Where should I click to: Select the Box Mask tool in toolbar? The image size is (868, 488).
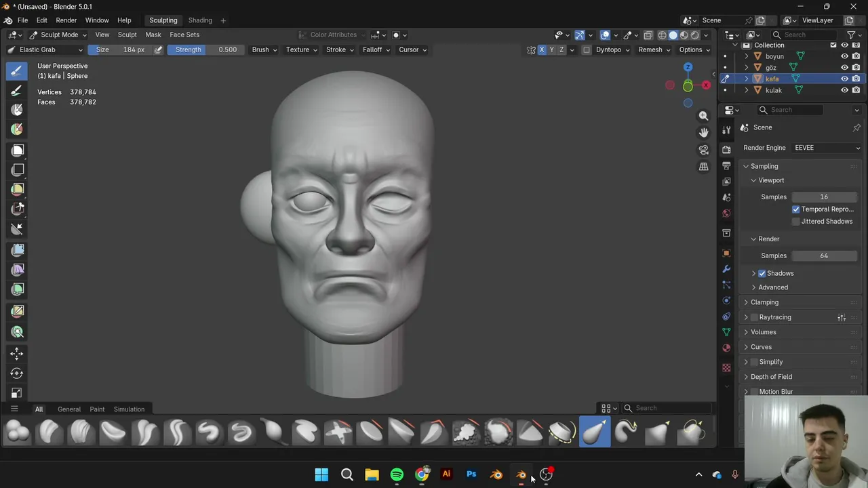tap(18, 150)
